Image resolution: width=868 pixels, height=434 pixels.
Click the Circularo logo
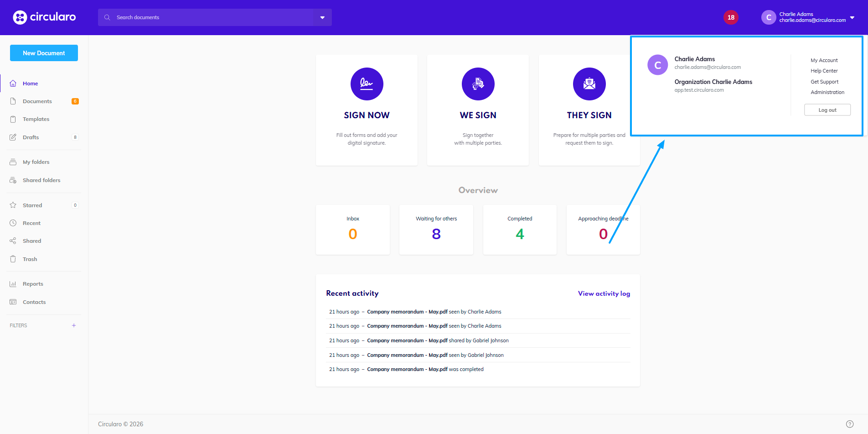click(44, 17)
